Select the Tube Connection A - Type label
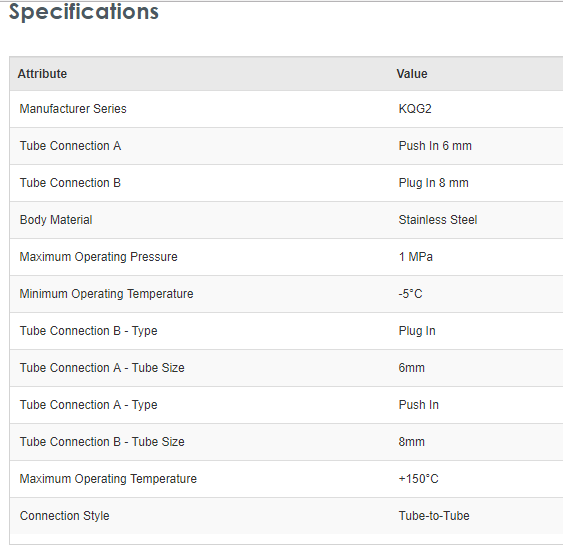563x553 pixels. [88, 404]
